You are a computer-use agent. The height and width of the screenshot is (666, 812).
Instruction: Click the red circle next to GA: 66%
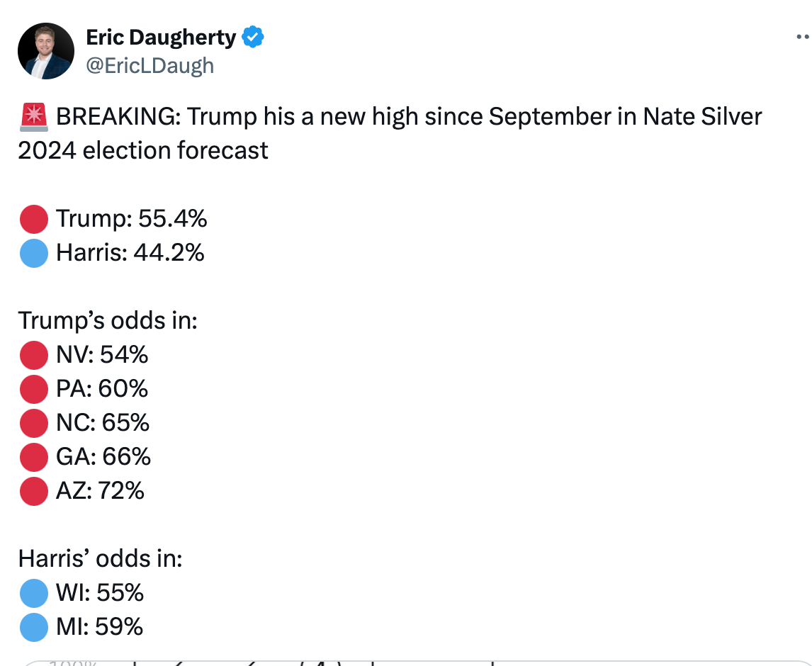33,457
